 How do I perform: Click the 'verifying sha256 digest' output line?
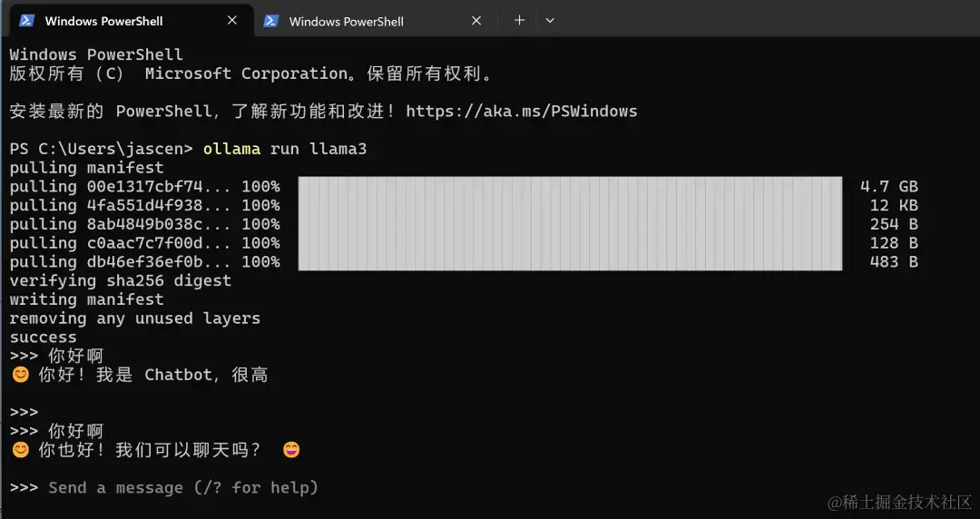[121, 280]
